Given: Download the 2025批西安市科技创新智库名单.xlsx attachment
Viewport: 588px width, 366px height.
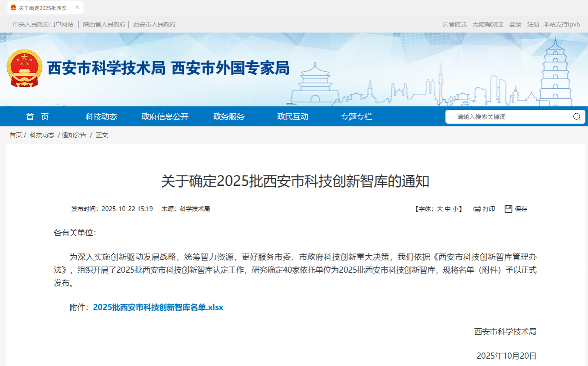Looking at the screenshot, I should tap(158, 307).
